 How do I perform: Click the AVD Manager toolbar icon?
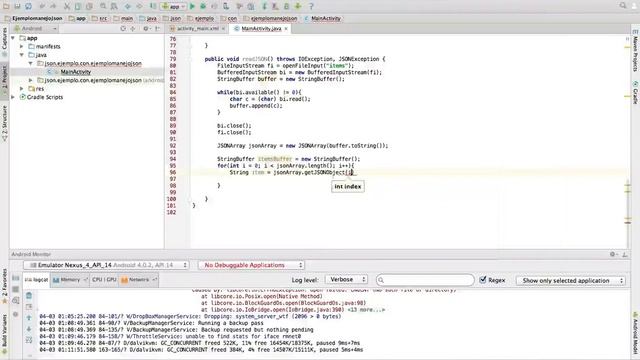click(276, 6)
